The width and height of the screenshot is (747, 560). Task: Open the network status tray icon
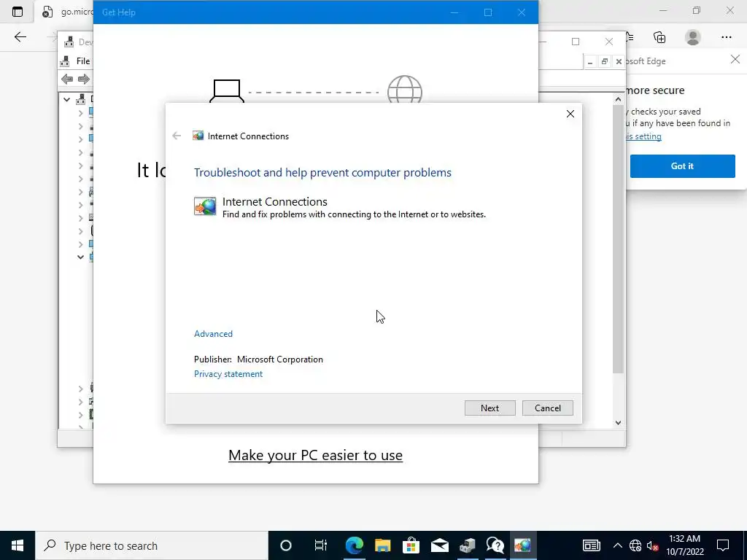point(635,545)
